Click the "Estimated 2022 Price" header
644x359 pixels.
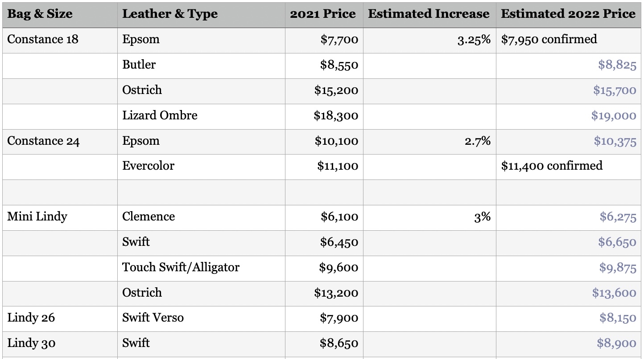pos(568,14)
